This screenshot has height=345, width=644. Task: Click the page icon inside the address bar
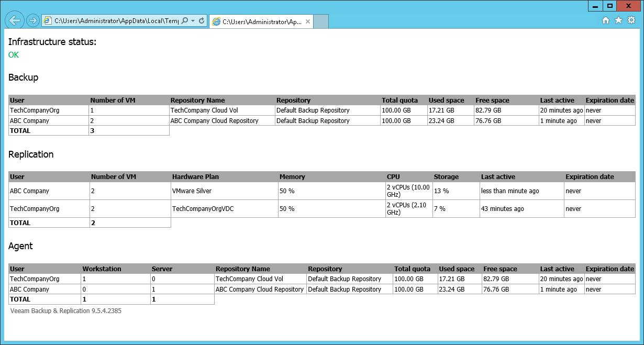point(48,20)
